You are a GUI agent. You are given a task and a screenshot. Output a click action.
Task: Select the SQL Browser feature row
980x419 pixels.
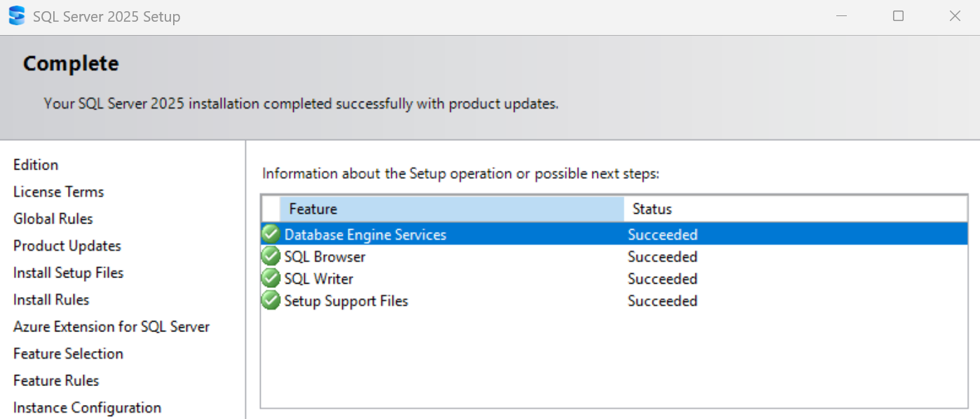[325, 256]
